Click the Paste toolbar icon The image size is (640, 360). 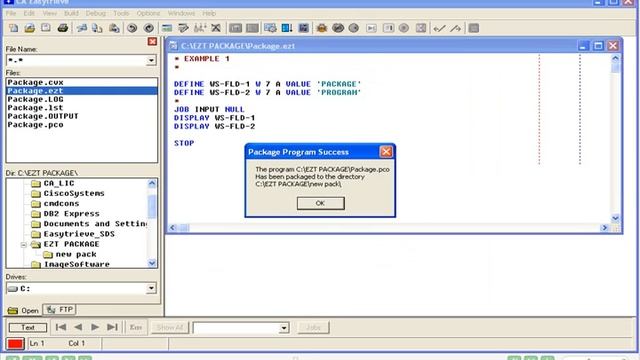(114, 28)
